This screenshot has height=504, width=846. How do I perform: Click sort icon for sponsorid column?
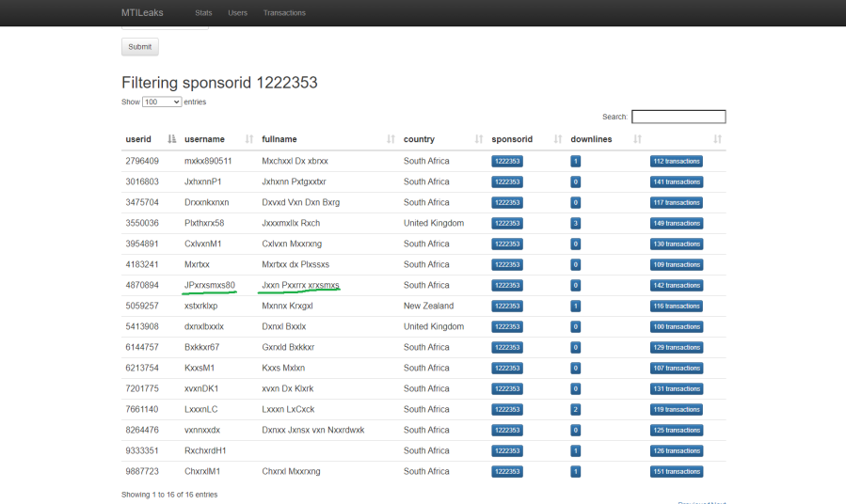(557, 139)
